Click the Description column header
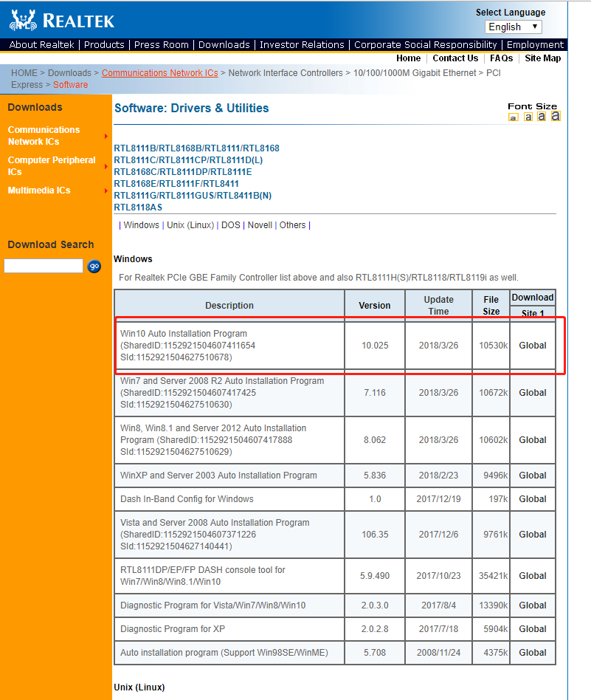The image size is (591, 700). [229, 306]
